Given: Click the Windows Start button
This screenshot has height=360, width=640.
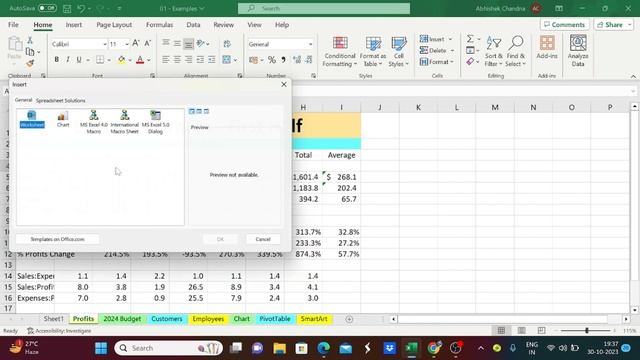Looking at the screenshot, I should 101,348.
